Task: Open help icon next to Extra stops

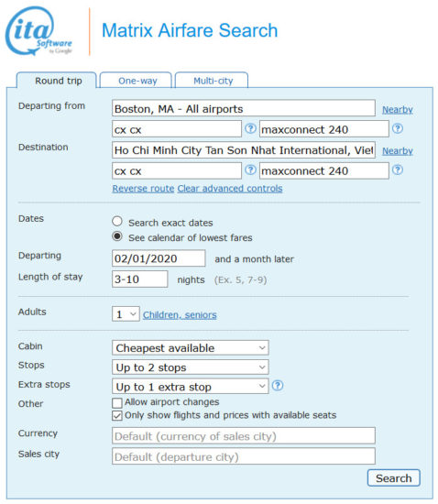Action: click(278, 385)
